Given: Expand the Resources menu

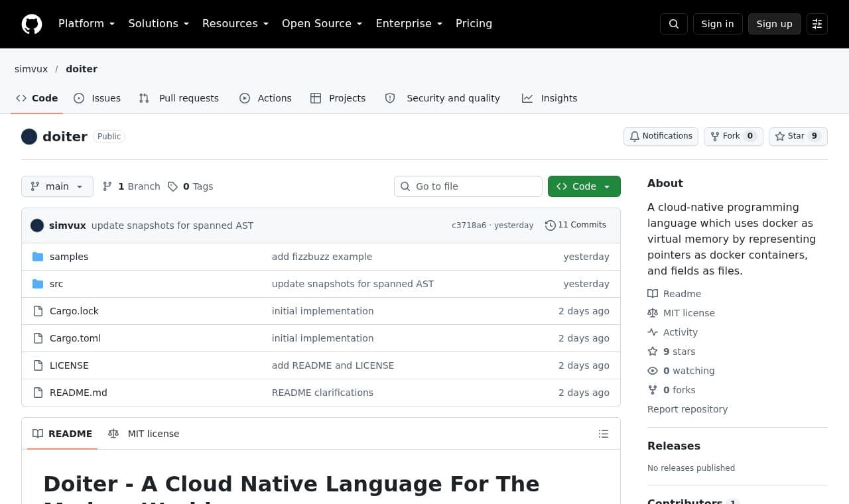Looking at the screenshot, I should tap(235, 24).
